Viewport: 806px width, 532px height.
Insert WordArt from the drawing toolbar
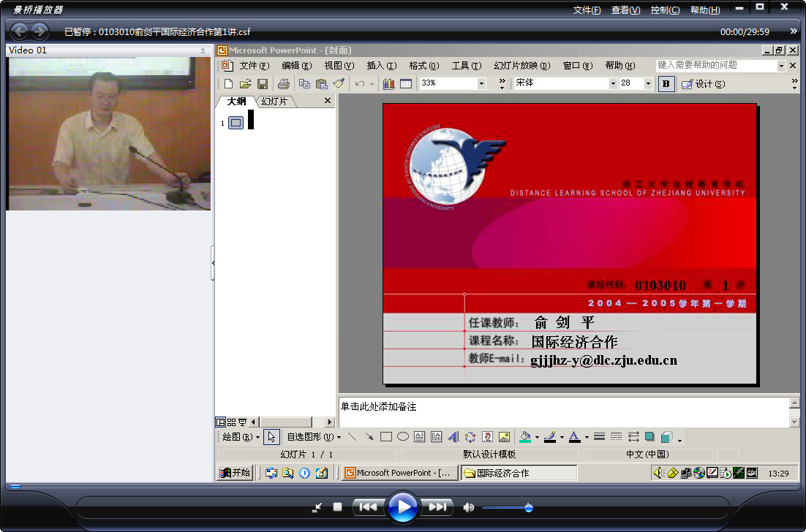tap(453, 437)
